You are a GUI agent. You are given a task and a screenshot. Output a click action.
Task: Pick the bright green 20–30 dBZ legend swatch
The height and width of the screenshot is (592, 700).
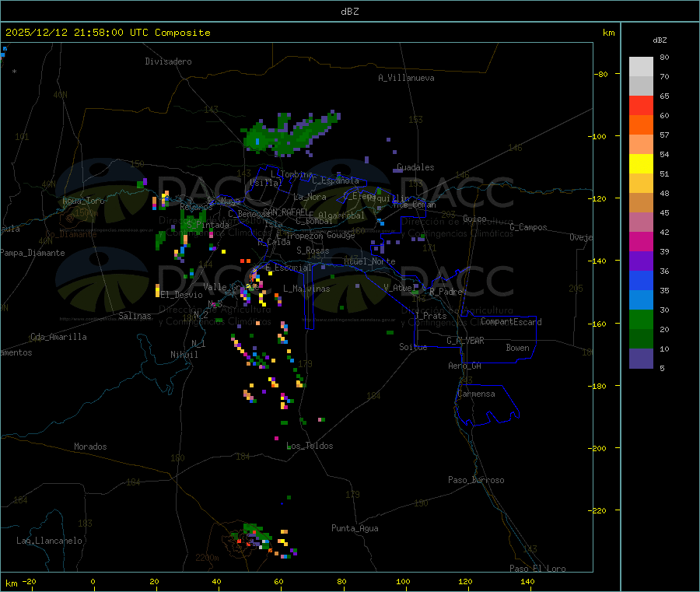pyautogui.click(x=641, y=319)
